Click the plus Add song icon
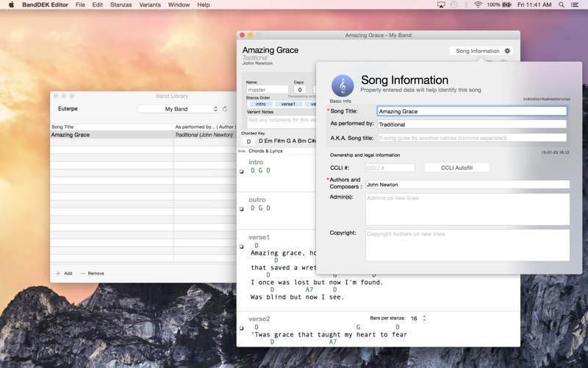This screenshot has height=368, width=588. 59,273
